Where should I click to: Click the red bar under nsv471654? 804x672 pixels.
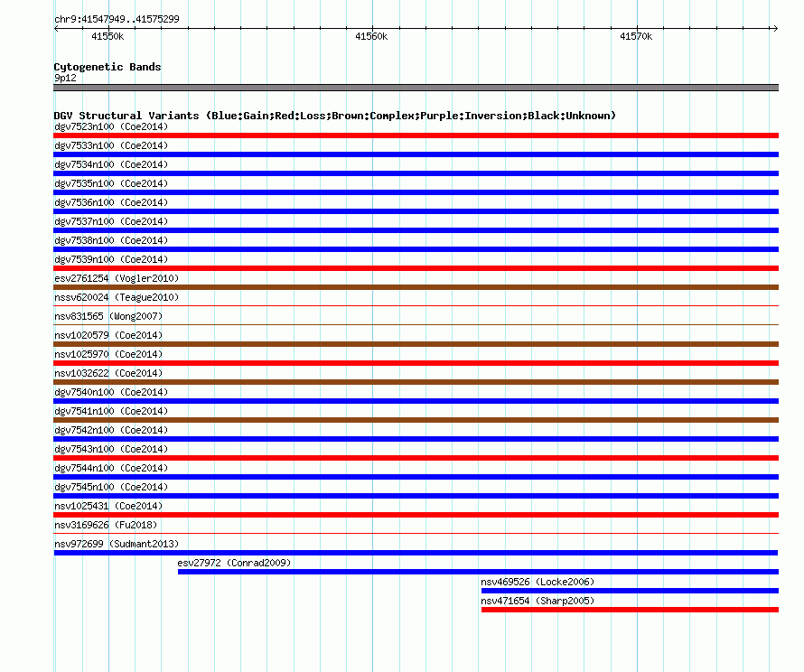(x=631, y=610)
